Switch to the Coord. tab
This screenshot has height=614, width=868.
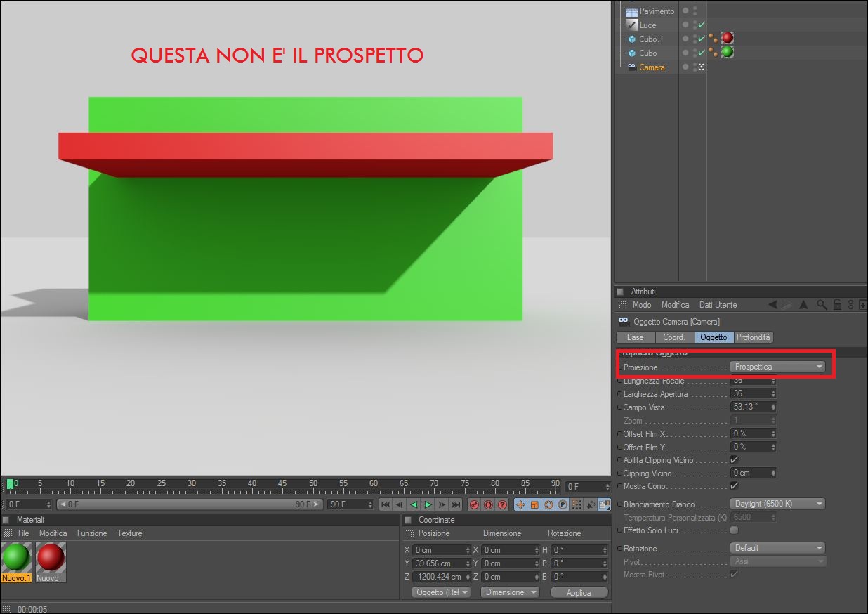click(674, 337)
